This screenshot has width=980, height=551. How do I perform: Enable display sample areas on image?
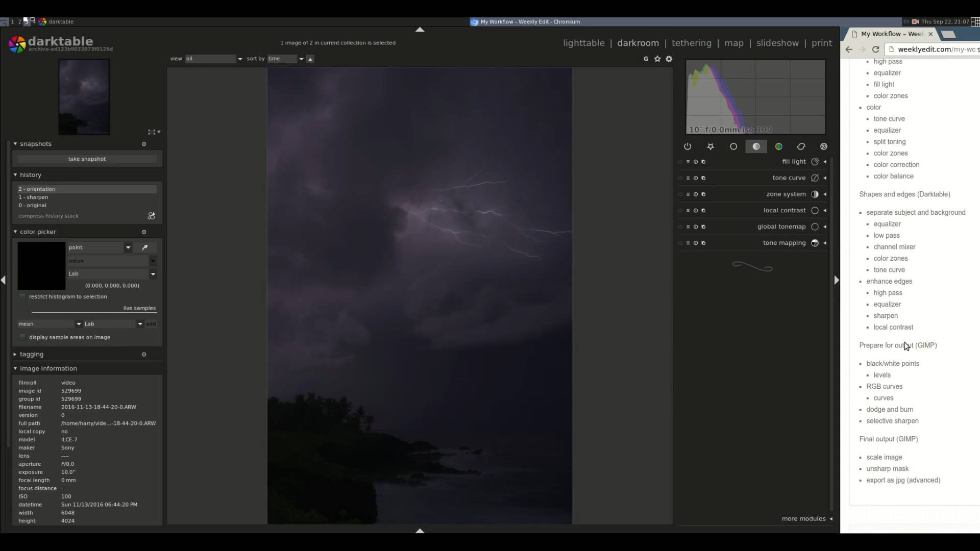tap(22, 337)
